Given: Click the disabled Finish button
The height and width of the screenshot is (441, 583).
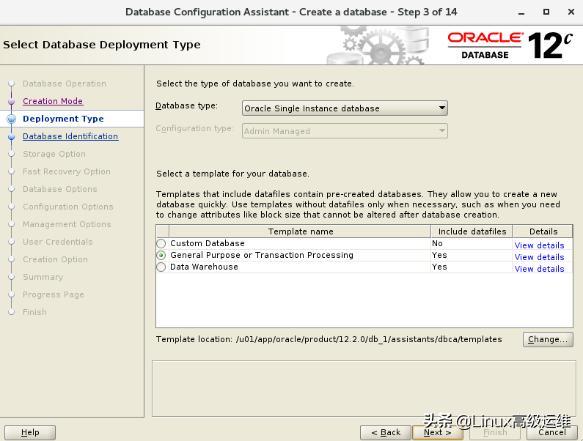Looking at the screenshot, I should click(x=495, y=432).
